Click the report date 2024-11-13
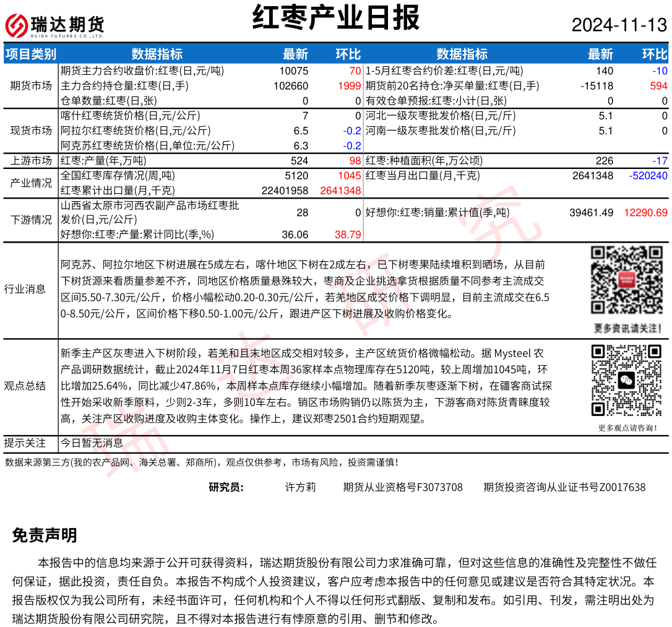Image resolution: width=672 pixels, height=627 pixels. (x=619, y=25)
